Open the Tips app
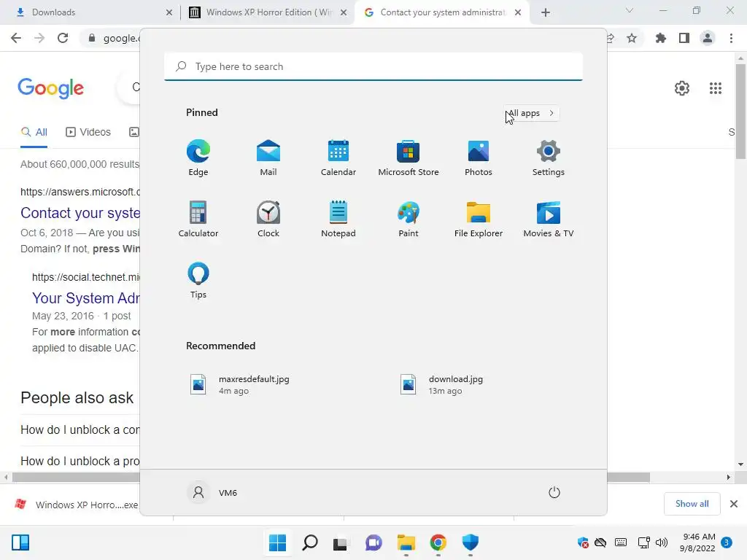The width and height of the screenshot is (747, 560). tap(198, 281)
